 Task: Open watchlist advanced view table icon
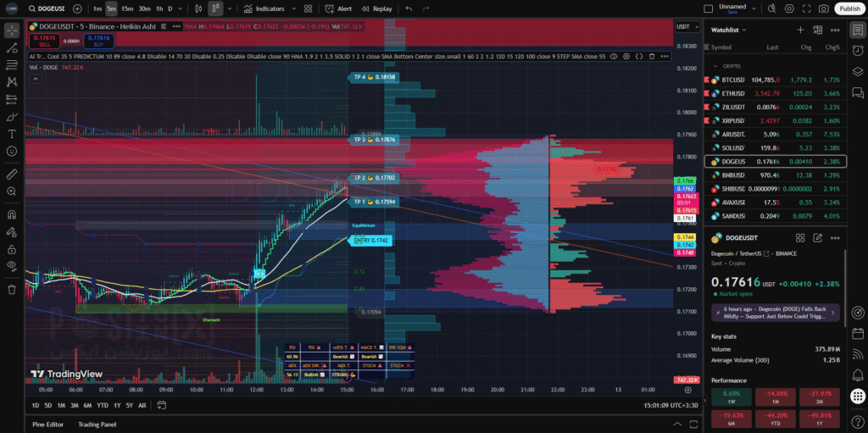click(818, 30)
